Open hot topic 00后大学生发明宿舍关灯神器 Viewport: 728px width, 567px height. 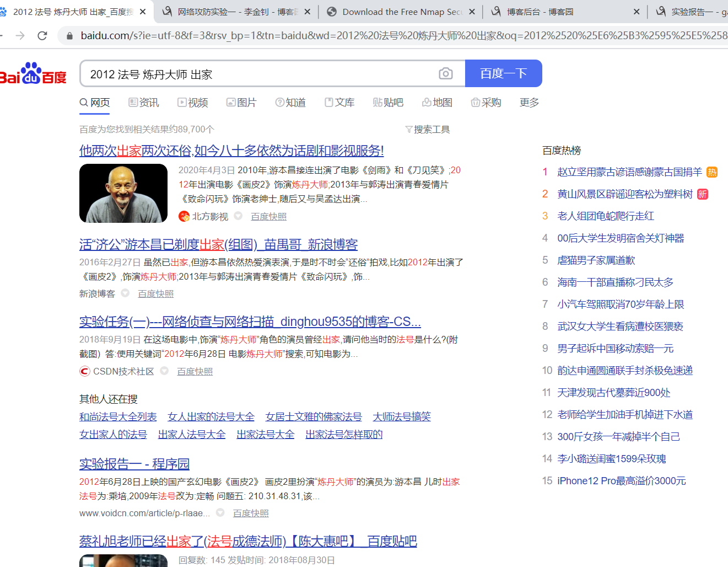[x=621, y=238]
